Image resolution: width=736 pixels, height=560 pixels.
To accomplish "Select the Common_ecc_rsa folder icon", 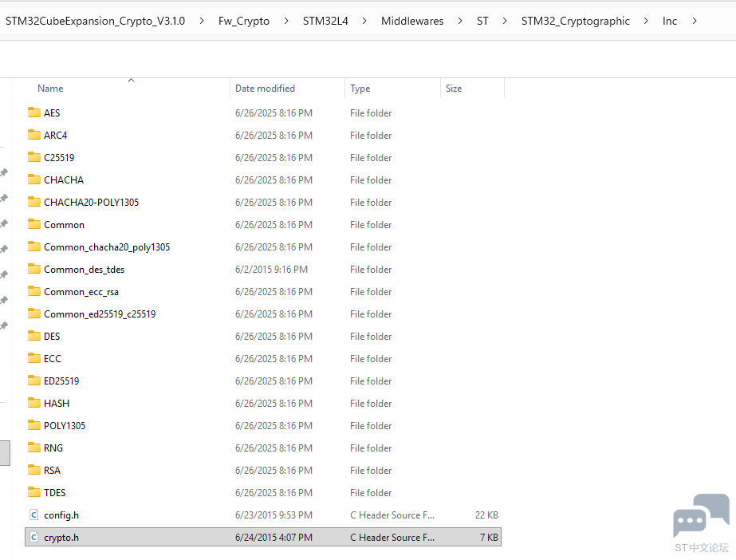I will (x=33, y=291).
